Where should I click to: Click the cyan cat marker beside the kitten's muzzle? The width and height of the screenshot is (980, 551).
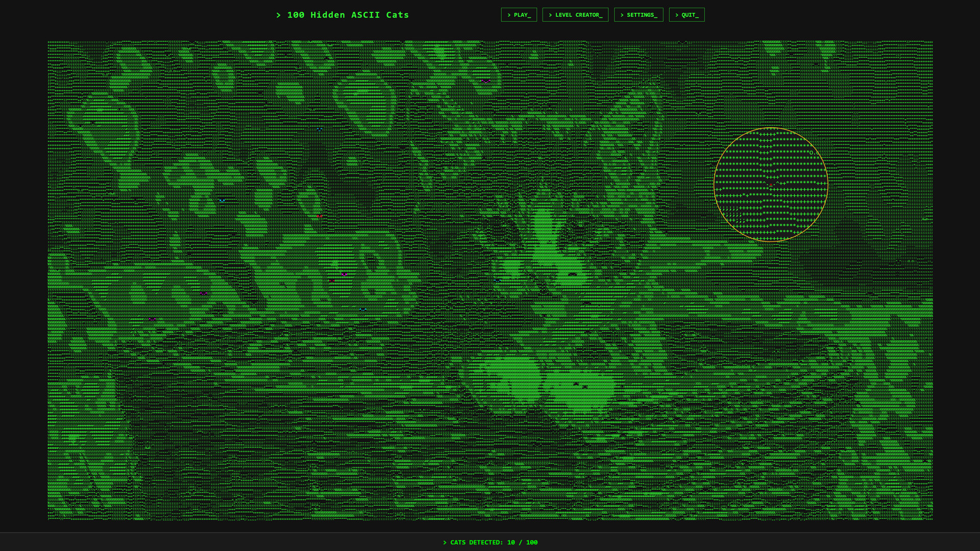click(497, 280)
